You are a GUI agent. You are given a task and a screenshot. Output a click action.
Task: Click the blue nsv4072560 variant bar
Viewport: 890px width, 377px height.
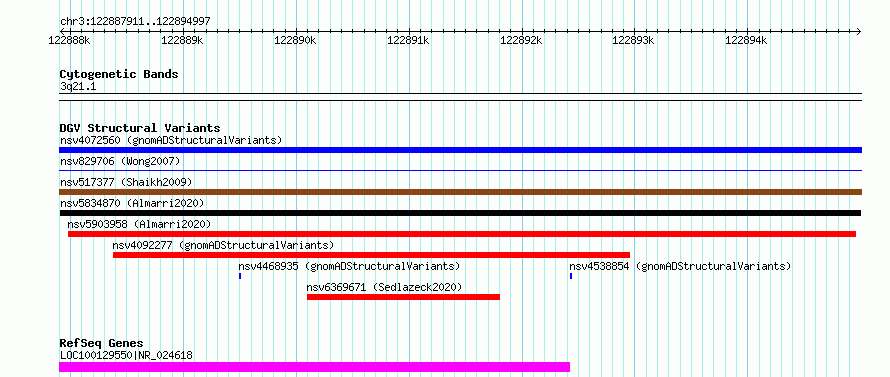point(460,150)
